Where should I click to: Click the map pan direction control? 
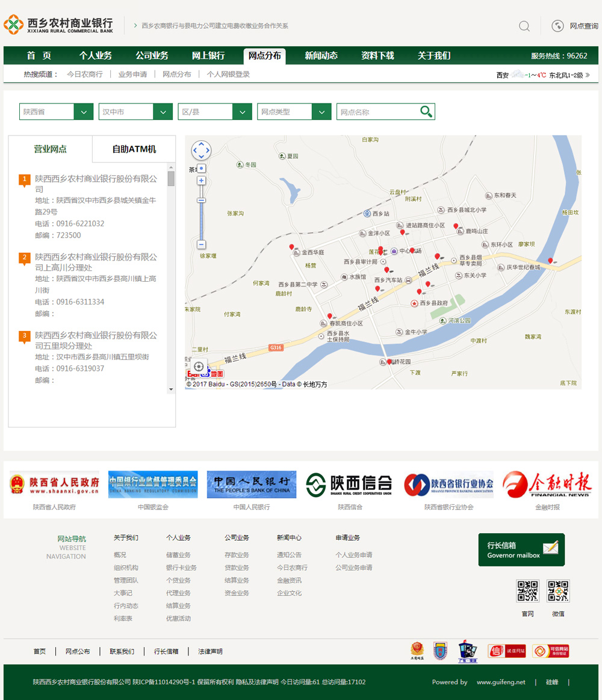(x=201, y=150)
